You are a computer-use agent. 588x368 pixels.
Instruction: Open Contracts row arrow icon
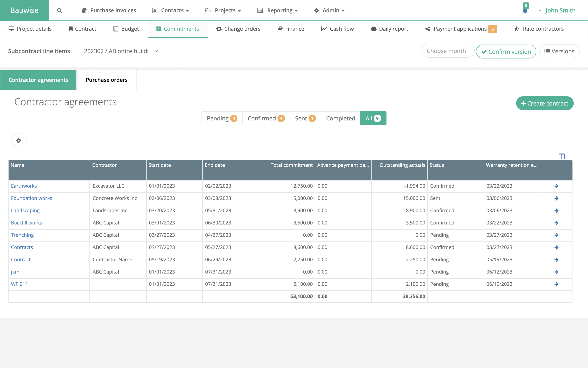556,247
